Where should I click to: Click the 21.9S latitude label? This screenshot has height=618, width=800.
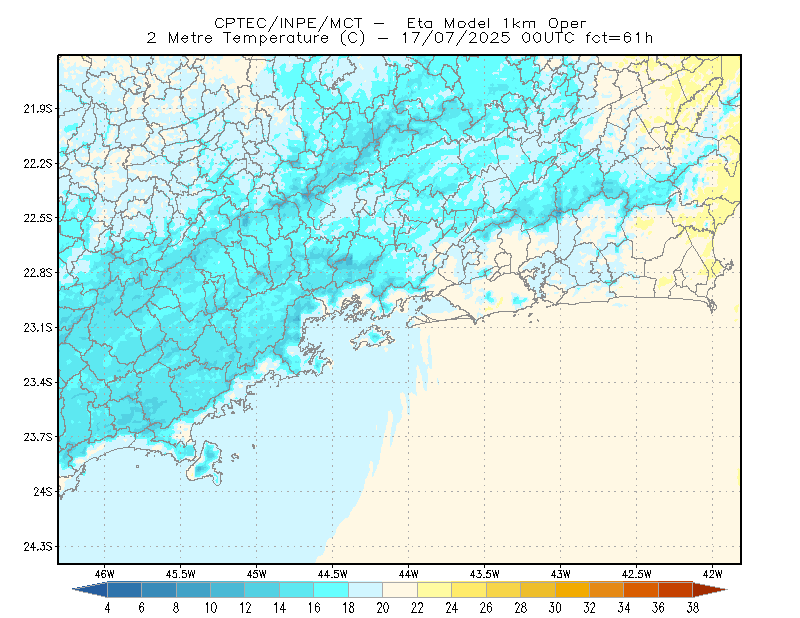(x=37, y=109)
